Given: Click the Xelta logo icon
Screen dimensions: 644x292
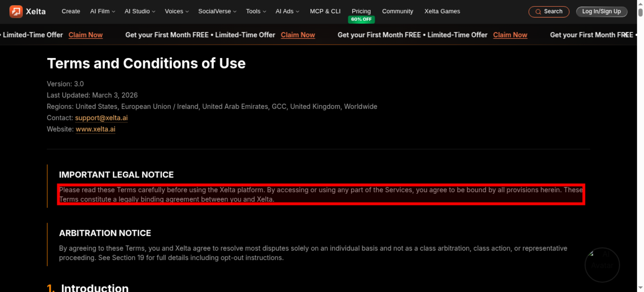Looking at the screenshot, I should pyautogui.click(x=16, y=12).
